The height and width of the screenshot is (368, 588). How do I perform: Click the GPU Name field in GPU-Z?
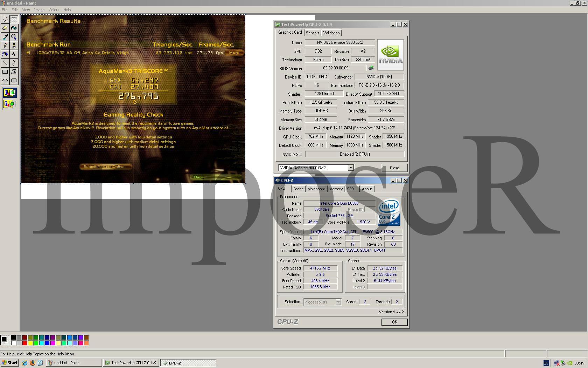[340, 42]
